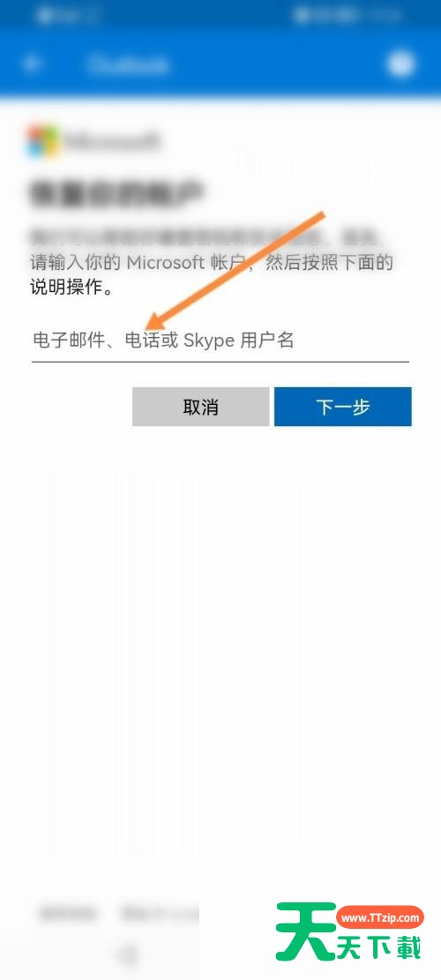Viewport: 441px width, 980px height.
Task: Open the second blurred footer link
Action: (160, 914)
